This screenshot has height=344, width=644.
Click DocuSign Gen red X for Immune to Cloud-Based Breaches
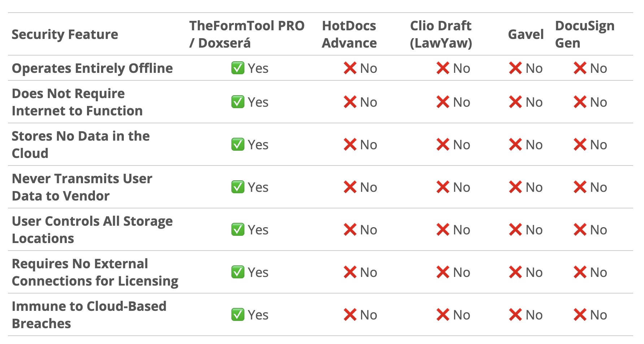[x=580, y=315]
